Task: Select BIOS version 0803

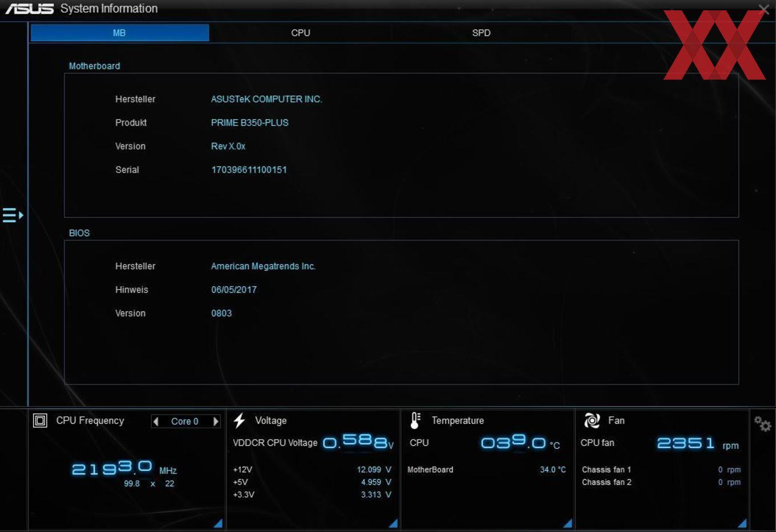Action: coord(221,313)
